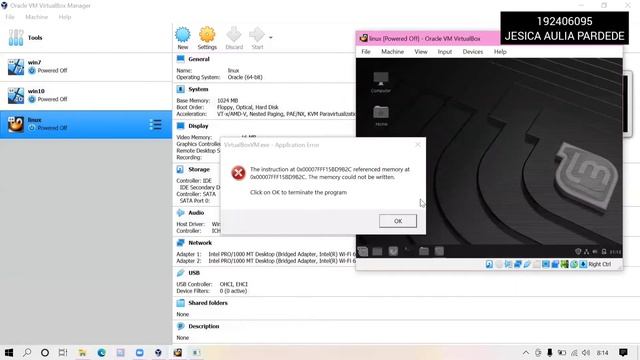
Task: Open the linux VM list-menu icon
Action: [155, 124]
